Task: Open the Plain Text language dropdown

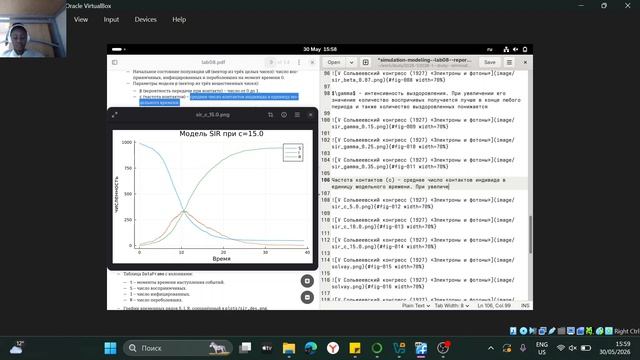Action: pos(416,306)
